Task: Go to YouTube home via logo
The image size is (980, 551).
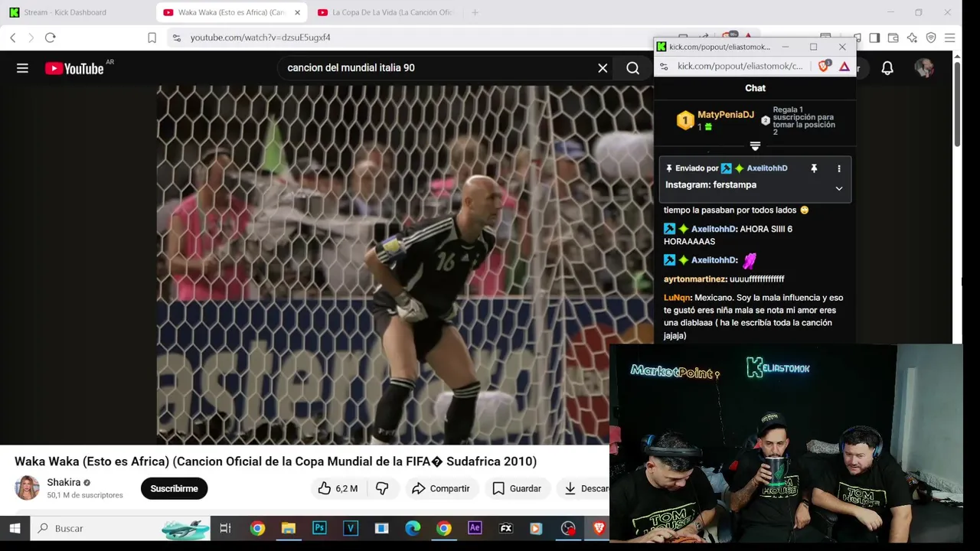Action: (74, 68)
